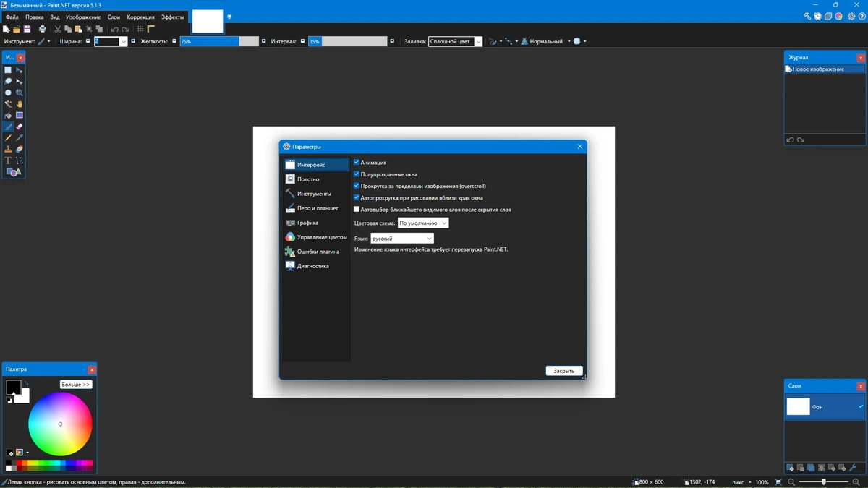Toggle Прокрутка за пределами изображения checkbox
868x488 pixels.
pyautogui.click(x=357, y=186)
